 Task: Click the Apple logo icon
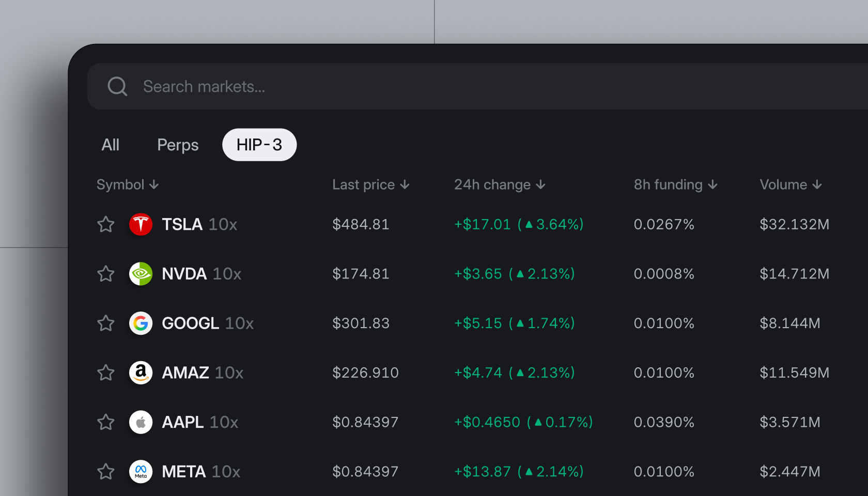click(141, 422)
